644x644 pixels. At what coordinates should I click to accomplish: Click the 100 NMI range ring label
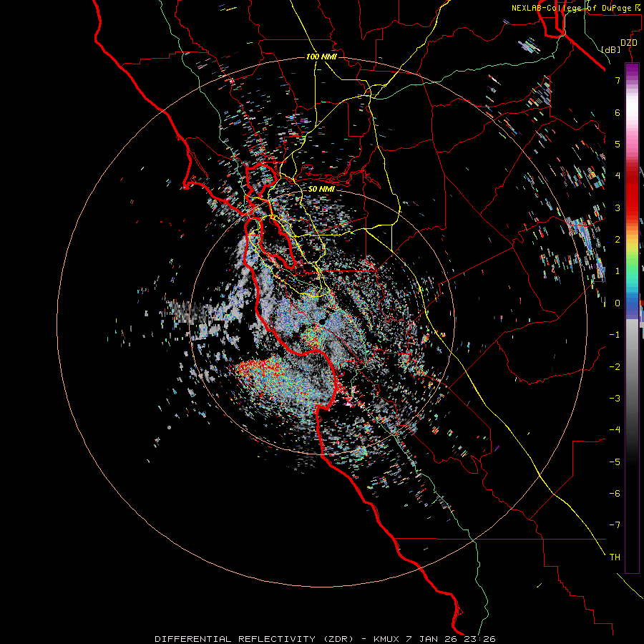[321, 57]
